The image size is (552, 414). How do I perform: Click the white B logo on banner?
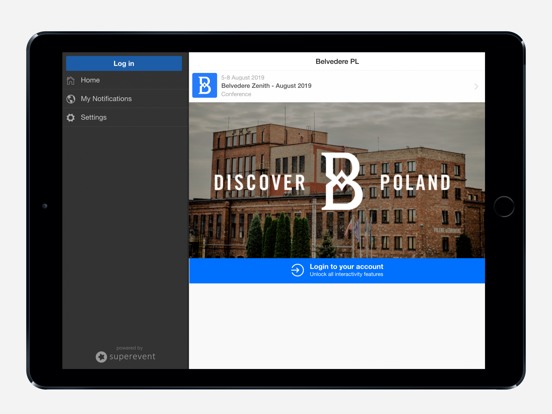(x=341, y=181)
